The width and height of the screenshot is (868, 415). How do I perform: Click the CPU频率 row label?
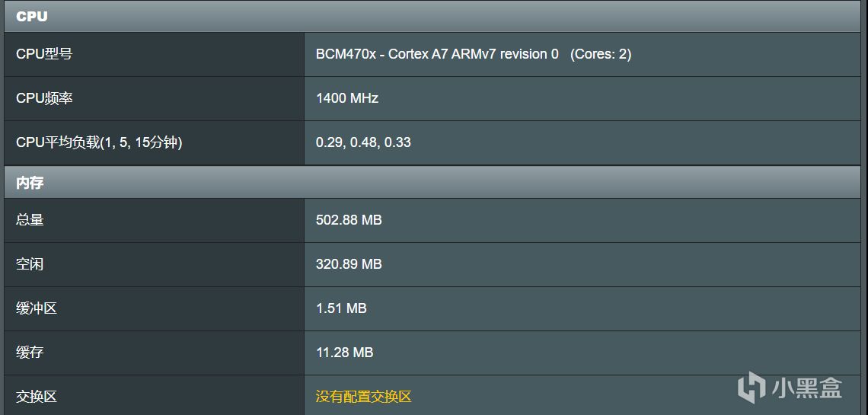click(x=44, y=98)
